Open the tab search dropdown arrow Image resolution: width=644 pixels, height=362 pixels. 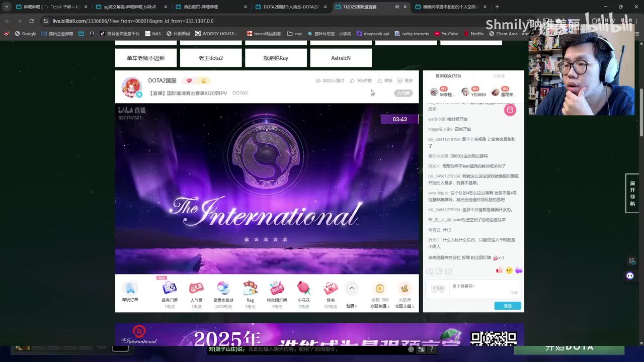(x=7, y=7)
